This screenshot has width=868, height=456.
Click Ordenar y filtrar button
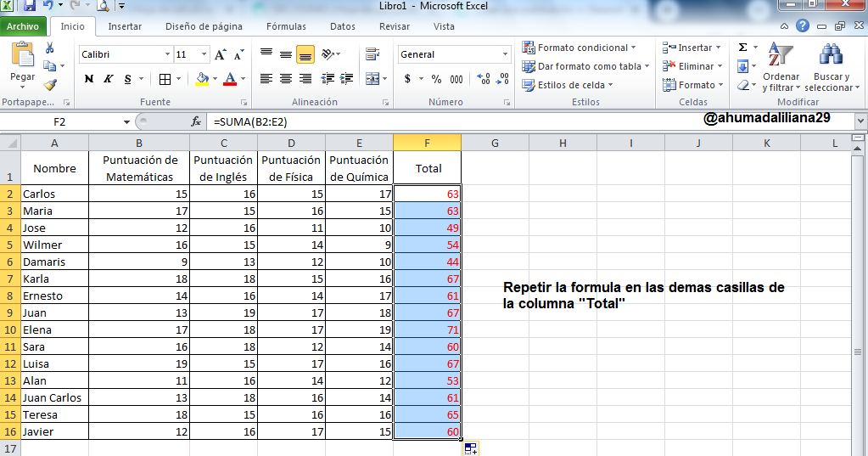tap(781, 66)
